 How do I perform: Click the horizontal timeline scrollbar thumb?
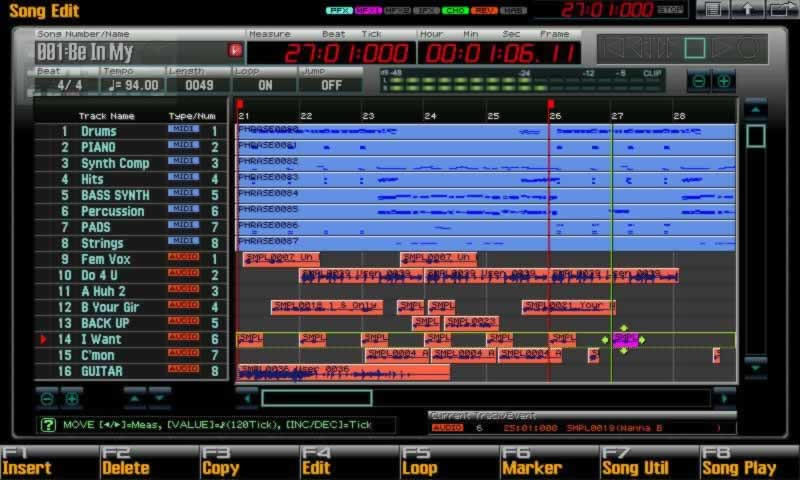click(316, 398)
